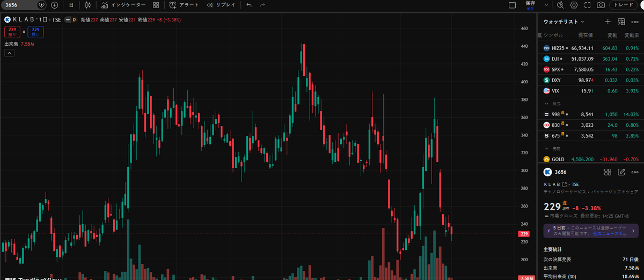This screenshot has height=280, width=644.
Task: Save the chart layout with 保存
Action: [530, 5]
